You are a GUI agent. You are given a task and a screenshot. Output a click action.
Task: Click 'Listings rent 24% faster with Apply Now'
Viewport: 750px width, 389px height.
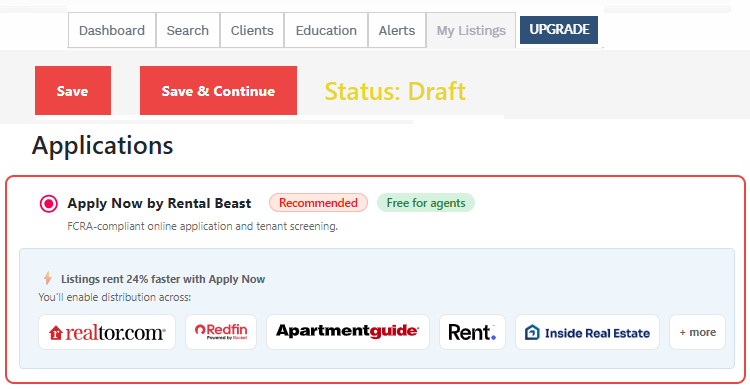[x=163, y=279]
